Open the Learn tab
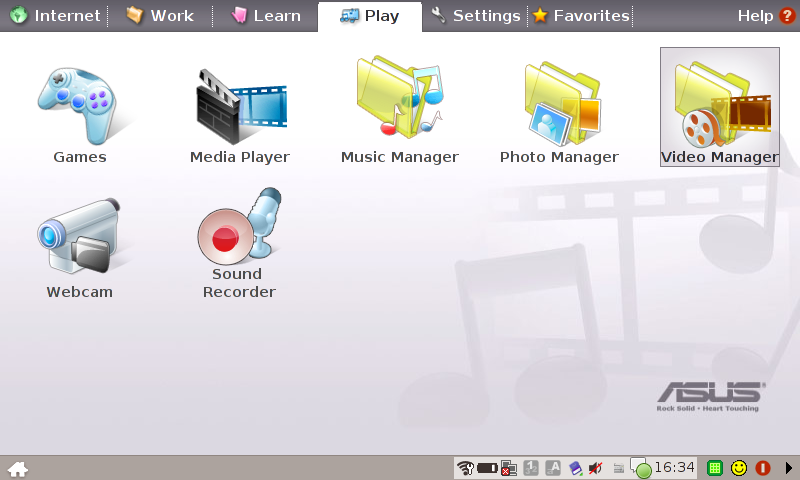 point(266,16)
